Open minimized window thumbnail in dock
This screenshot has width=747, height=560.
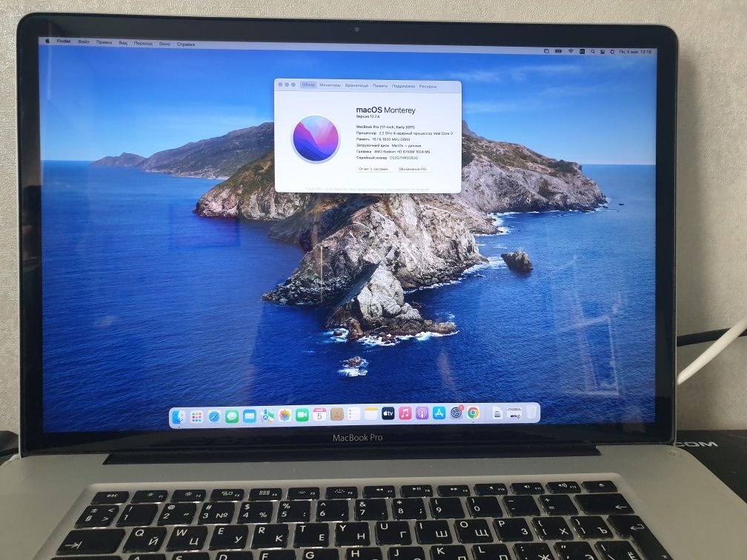(x=514, y=413)
